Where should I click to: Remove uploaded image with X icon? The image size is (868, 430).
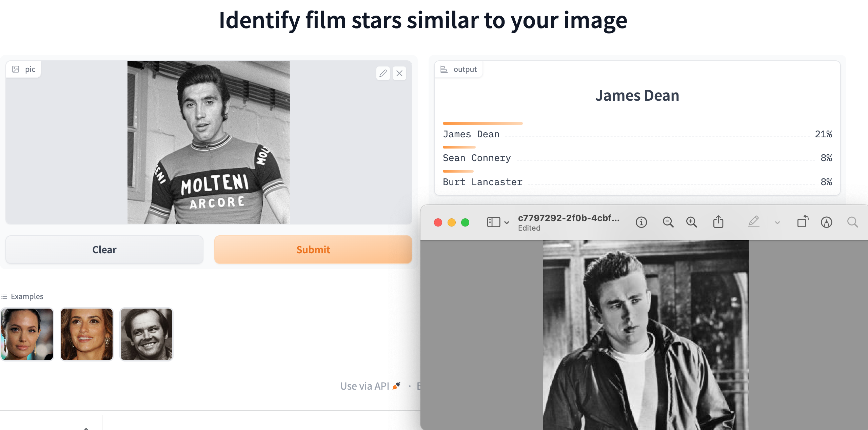pyautogui.click(x=399, y=73)
